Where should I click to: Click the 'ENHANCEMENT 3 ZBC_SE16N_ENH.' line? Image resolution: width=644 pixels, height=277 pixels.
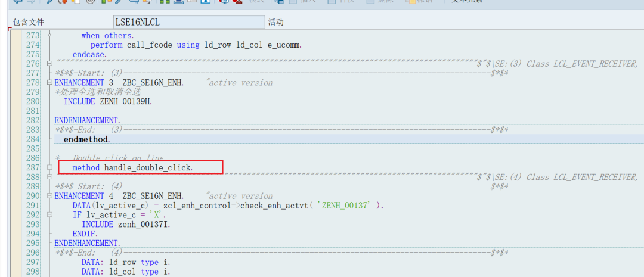click(119, 82)
